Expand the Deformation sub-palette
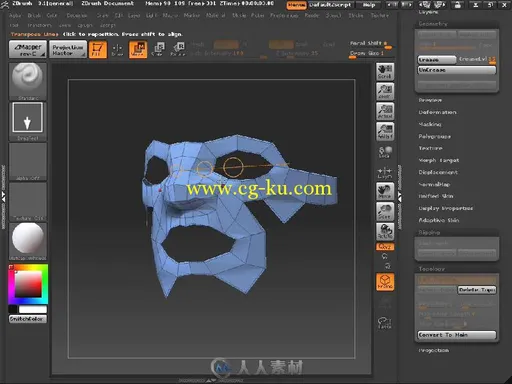 (438, 112)
